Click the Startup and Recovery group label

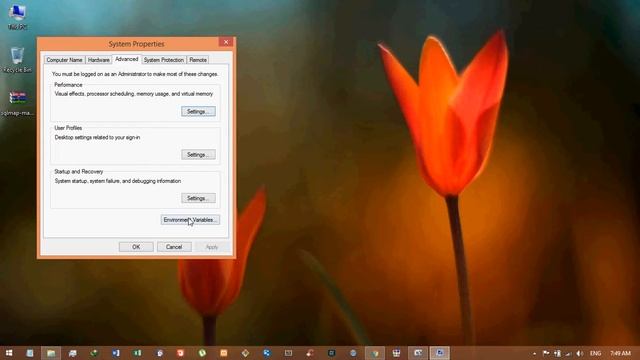pyautogui.click(x=79, y=172)
